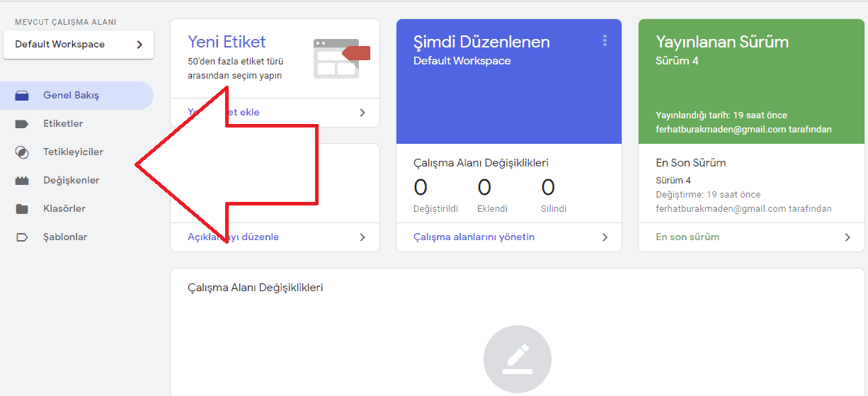Click the Tetikleyiciler trigger icon
868x396 pixels.
(22, 152)
